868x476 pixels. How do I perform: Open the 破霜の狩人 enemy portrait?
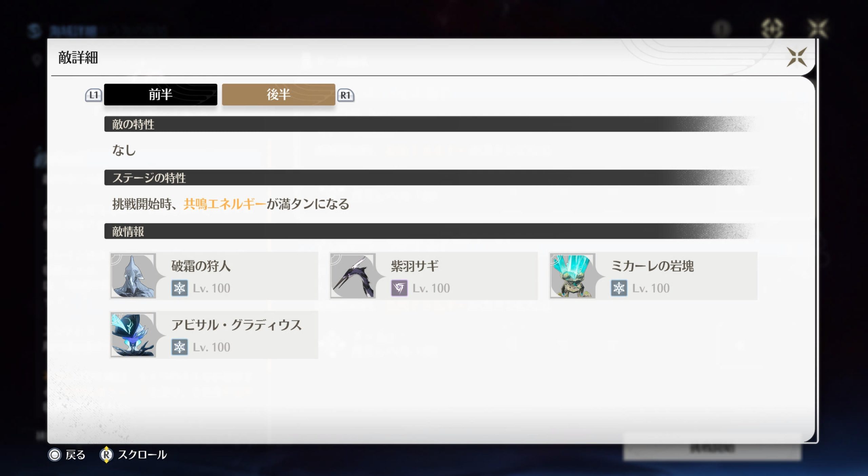(133, 276)
